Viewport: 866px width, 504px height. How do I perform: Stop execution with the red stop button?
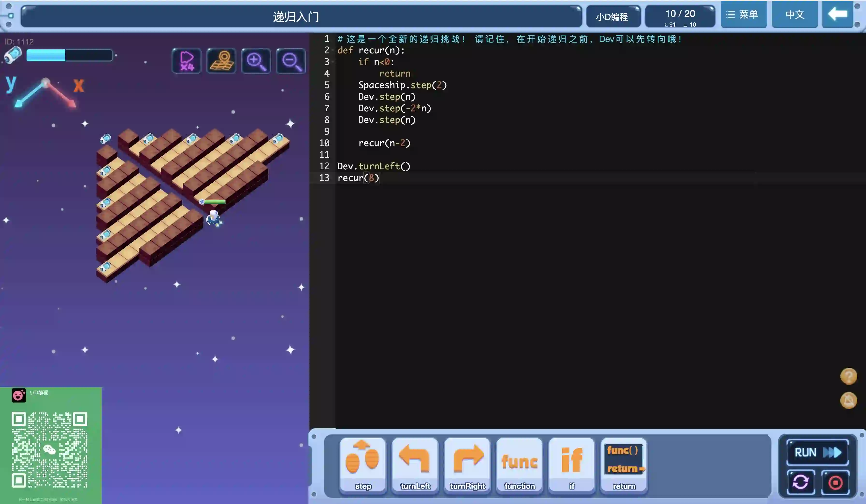coord(835,482)
